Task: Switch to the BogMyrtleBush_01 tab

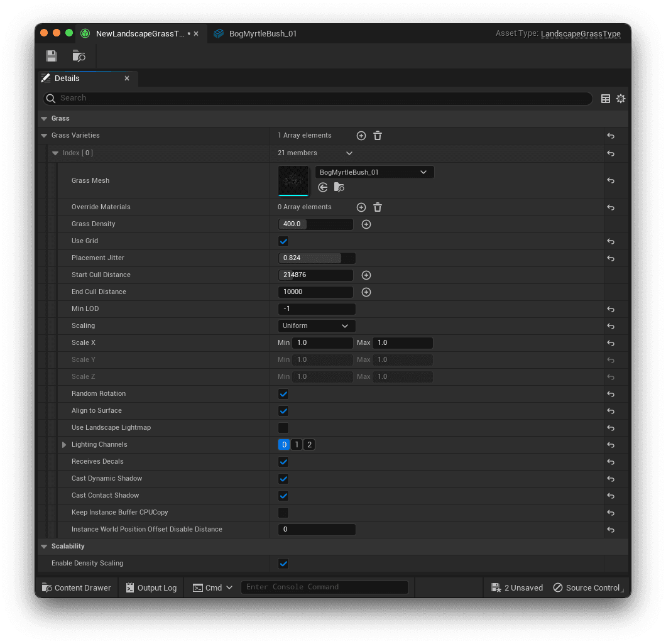Action: (x=256, y=33)
